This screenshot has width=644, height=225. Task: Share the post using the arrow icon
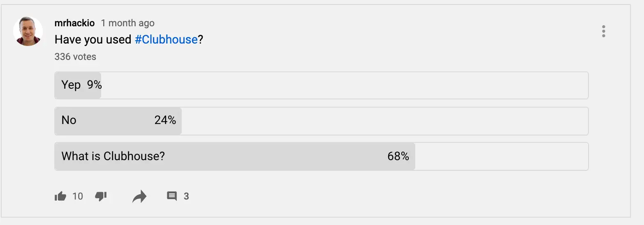[139, 197]
